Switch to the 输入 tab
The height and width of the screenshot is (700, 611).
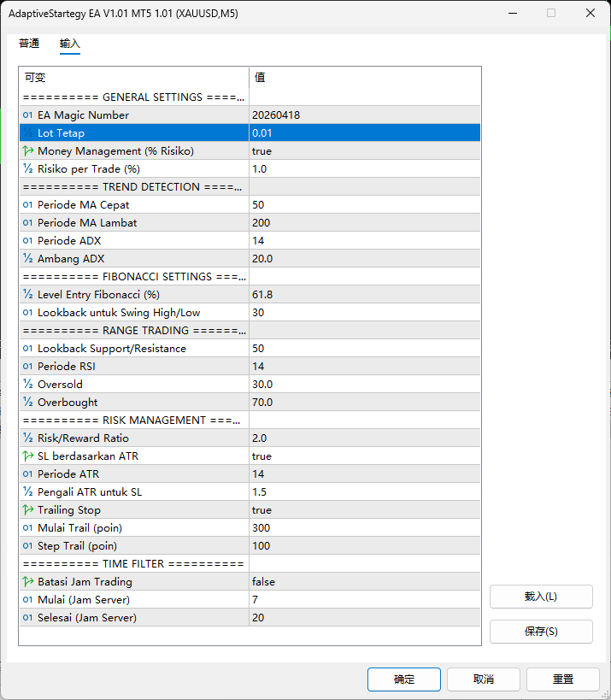70,44
